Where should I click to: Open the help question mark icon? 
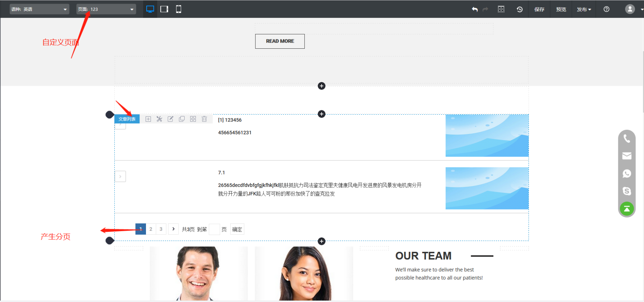tap(606, 9)
